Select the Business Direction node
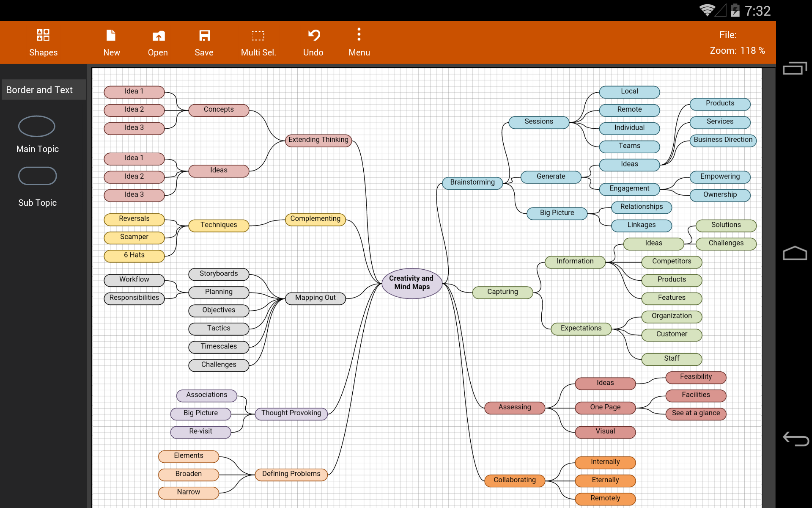The width and height of the screenshot is (812, 508). tap(723, 140)
